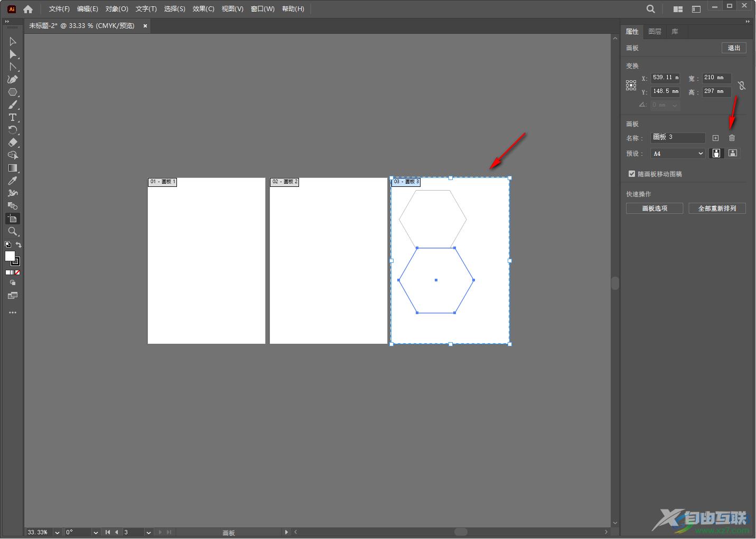Select the Artboard tool
The image size is (756, 539).
coord(13,219)
